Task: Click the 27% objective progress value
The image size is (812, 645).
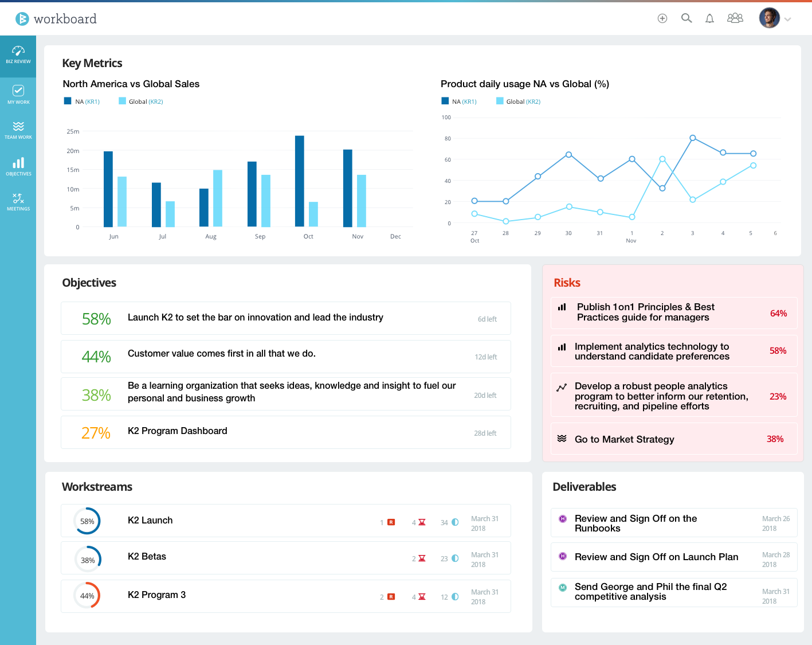Action: [96, 433]
